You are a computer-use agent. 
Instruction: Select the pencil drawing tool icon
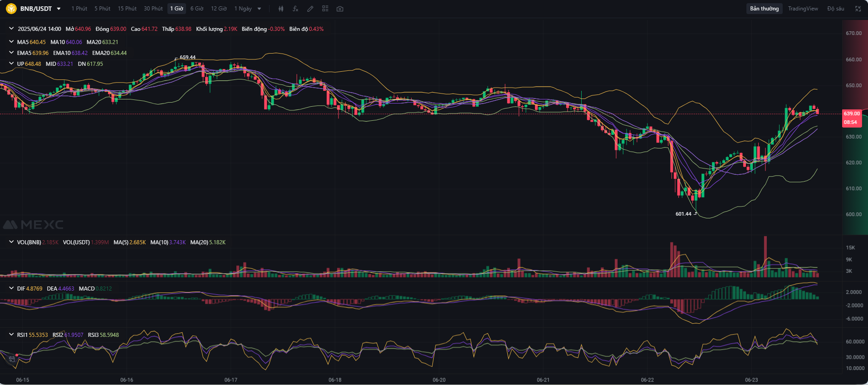[x=310, y=9]
